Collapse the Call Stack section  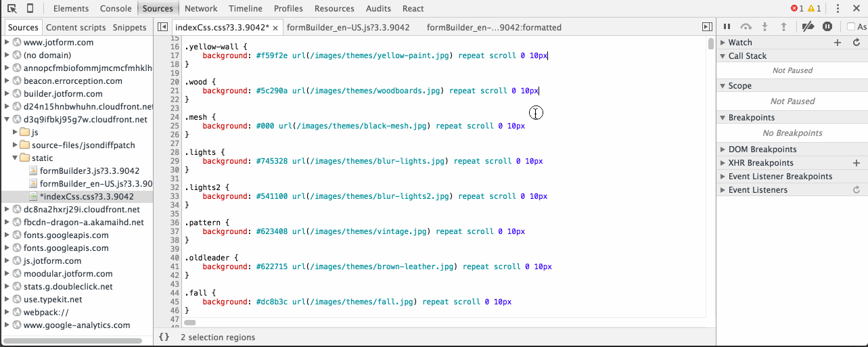tap(723, 56)
